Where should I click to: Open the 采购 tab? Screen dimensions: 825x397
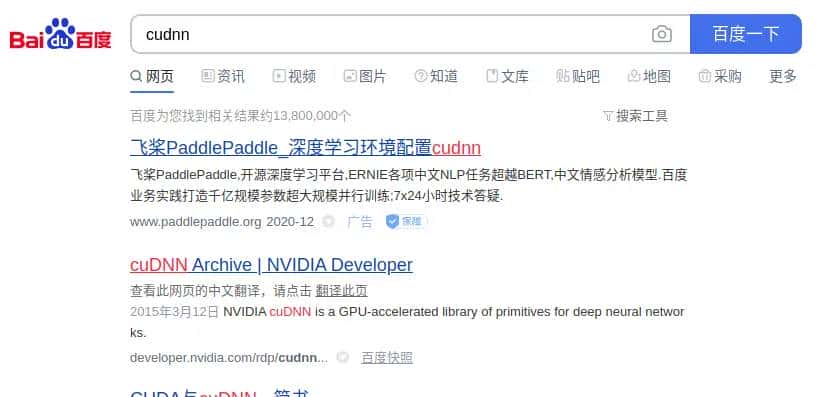click(720, 77)
